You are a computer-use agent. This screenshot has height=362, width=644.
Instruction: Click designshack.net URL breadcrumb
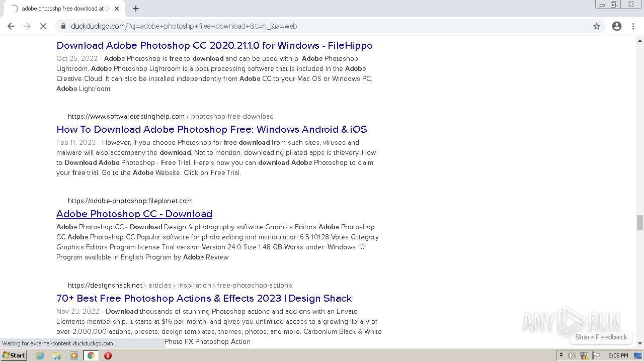[x=180, y=285]
